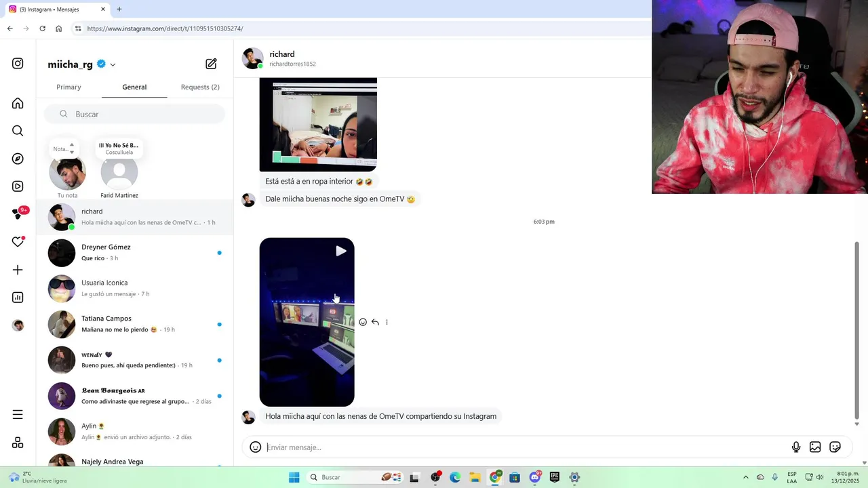Open Notifications heart icon
The image size is (868, 488).
click(18, 242)
